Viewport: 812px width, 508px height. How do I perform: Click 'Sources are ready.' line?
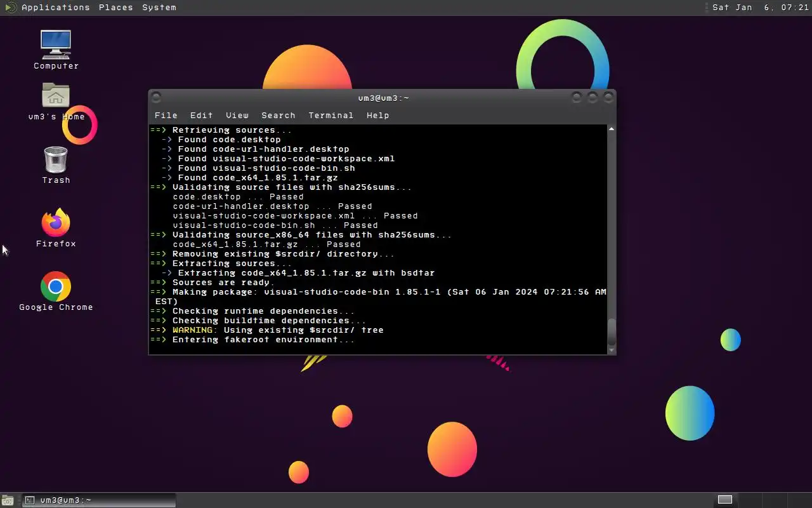213,283
